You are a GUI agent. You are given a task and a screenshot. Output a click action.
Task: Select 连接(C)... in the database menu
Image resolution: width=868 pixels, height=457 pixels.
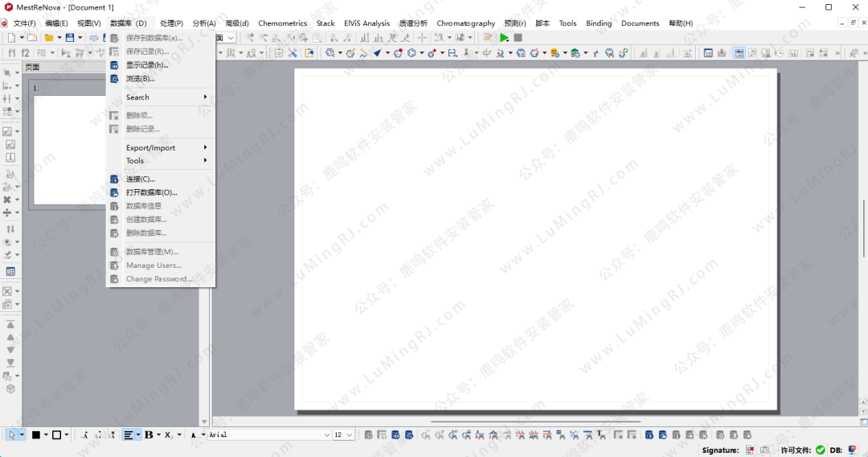pyautogui.click(x=141, y=179)
